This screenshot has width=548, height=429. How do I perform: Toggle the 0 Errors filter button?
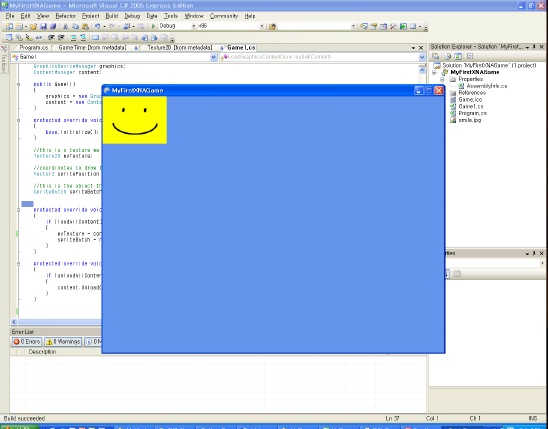click(x=27, y=341)
